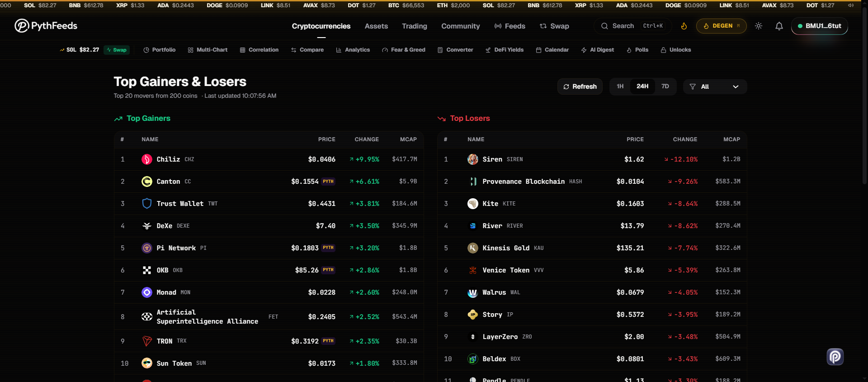868x382 pixels.
Task: Click the green SOL Swap button
Action: point(117,50)
